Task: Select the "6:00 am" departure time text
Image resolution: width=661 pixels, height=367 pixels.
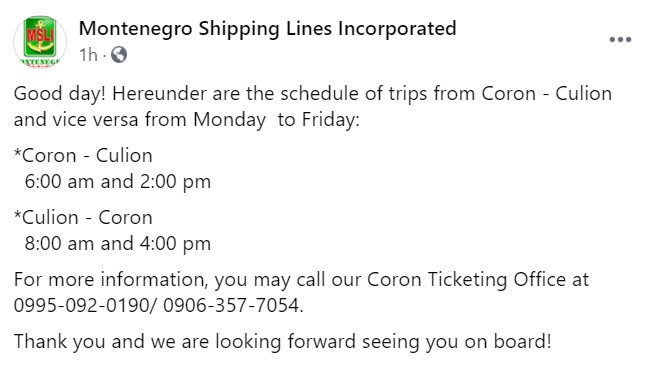Action: click(x=59, y=182)
